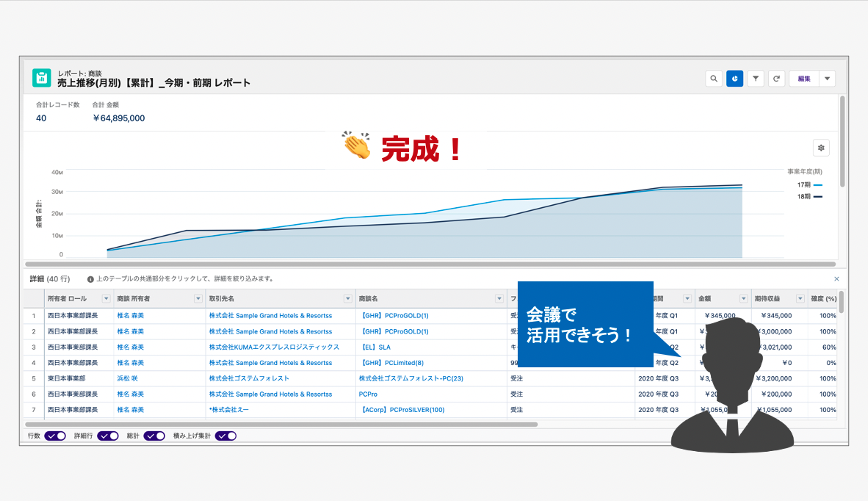Close the detail panel X
This screenshot has width=868, height=501.
pyautogui.click(x=836, y=279)
